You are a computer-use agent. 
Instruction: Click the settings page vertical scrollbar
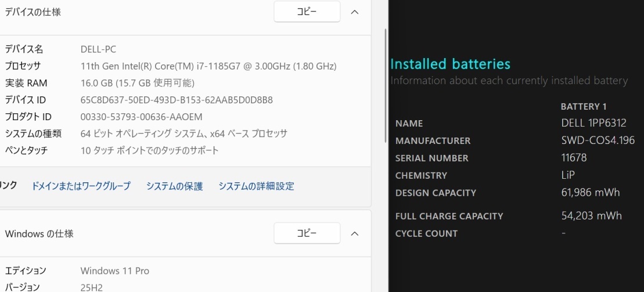pyautogui.click(x=386, y=87)
